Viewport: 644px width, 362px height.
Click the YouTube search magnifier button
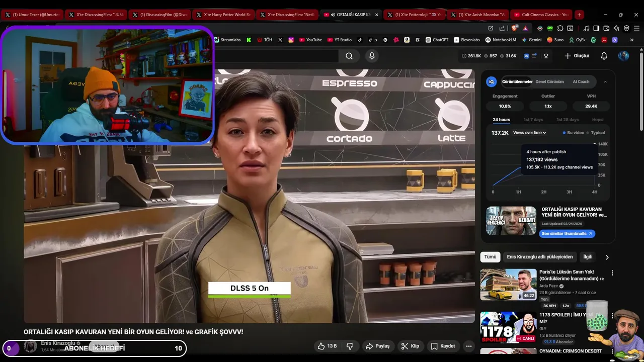tap(349, 56)
